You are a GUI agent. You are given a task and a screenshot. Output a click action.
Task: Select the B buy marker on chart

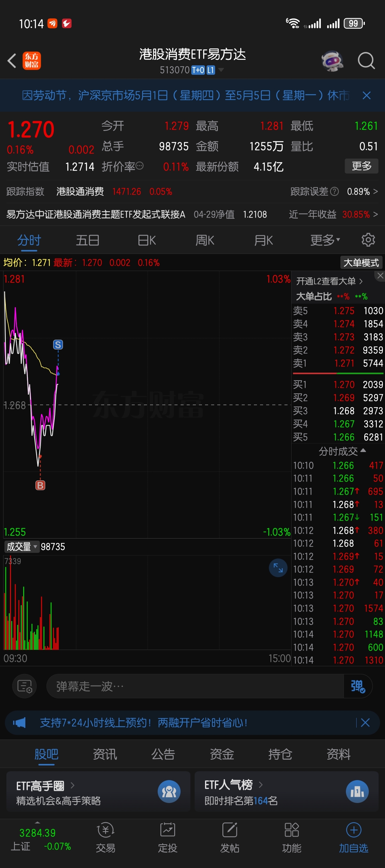click(40, 485)
